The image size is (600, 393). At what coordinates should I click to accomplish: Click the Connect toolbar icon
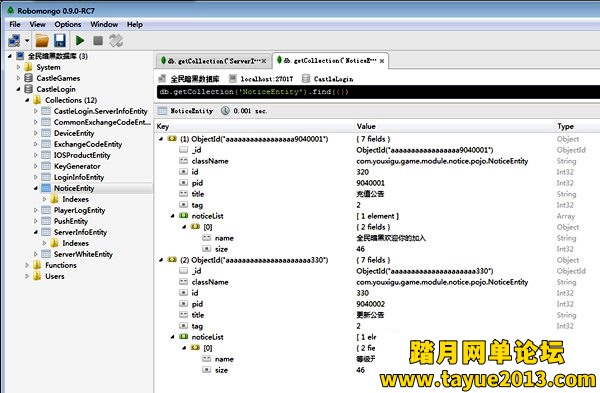(14, 40)
